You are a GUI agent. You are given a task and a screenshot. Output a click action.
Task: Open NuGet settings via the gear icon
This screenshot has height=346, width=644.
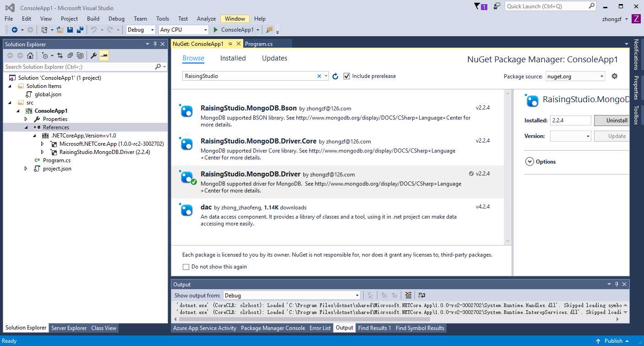point(615,76)
